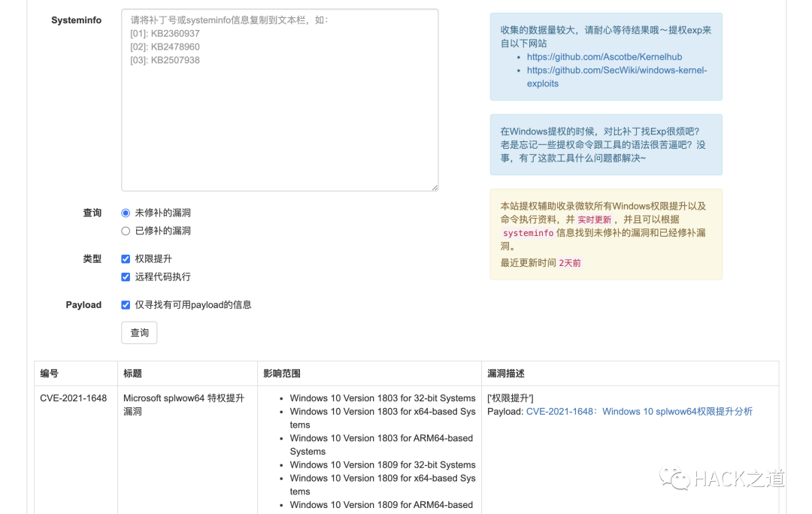812x514 pixels.
Task: Click the ['权限提升'] tag text
Action: point(510,398)
